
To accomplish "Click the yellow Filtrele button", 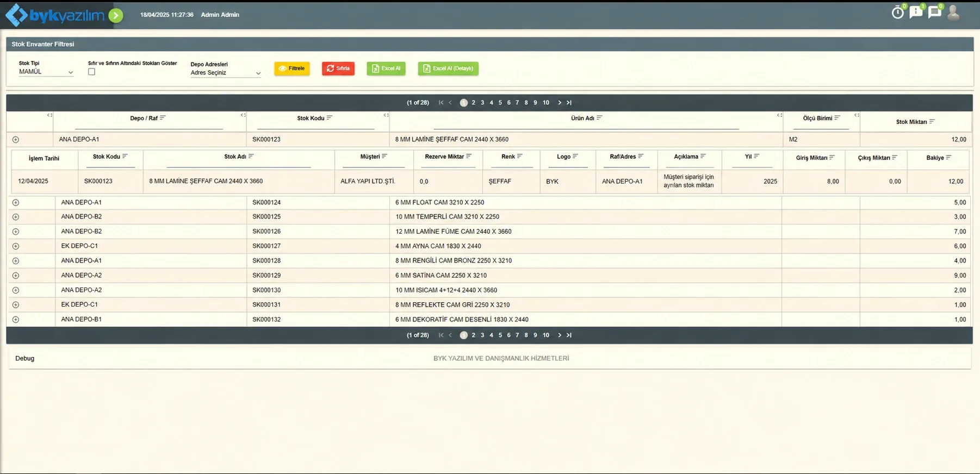I will [x=292, y=68].
